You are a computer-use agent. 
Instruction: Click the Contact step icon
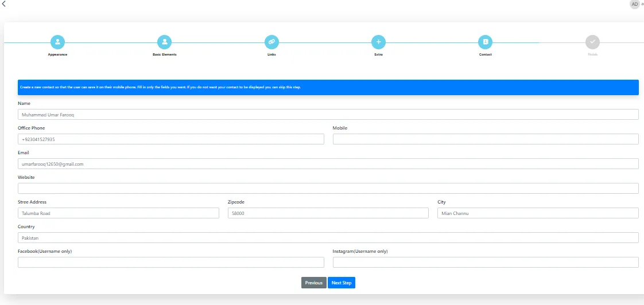[485, 42]
